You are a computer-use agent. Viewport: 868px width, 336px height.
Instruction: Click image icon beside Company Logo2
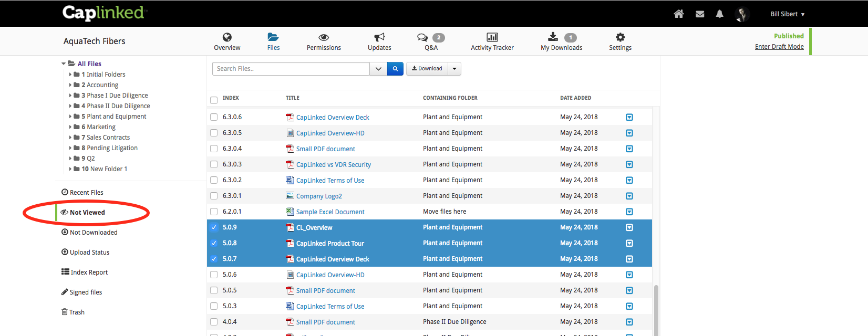pyautogui.click(x=290, y=195)
